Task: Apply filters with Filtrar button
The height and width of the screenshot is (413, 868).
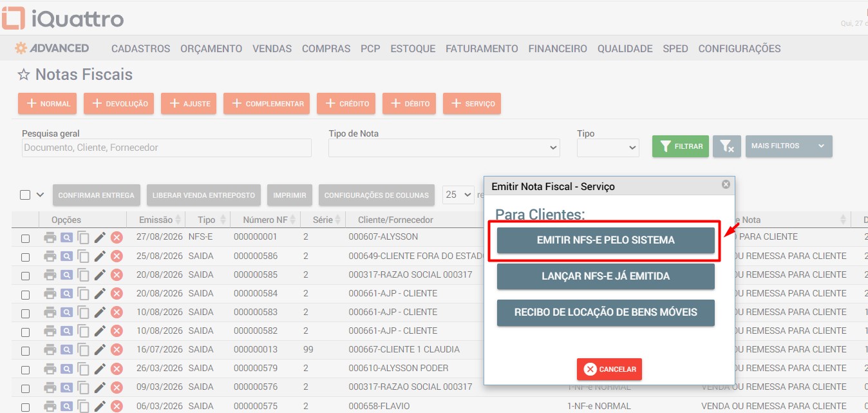Action: click(681, 146)
